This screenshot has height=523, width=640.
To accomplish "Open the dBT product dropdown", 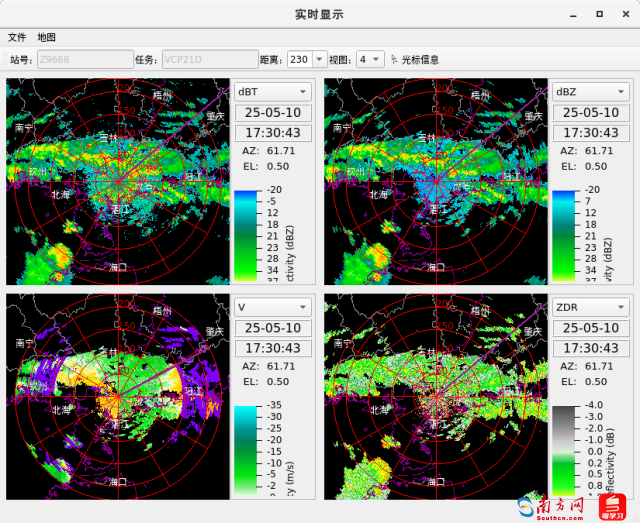I will pos(273,92).
